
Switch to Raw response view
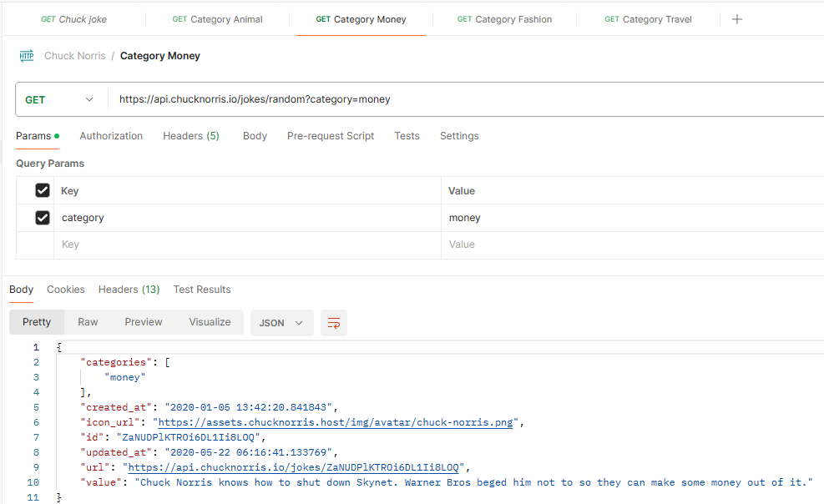click(88, 322)
